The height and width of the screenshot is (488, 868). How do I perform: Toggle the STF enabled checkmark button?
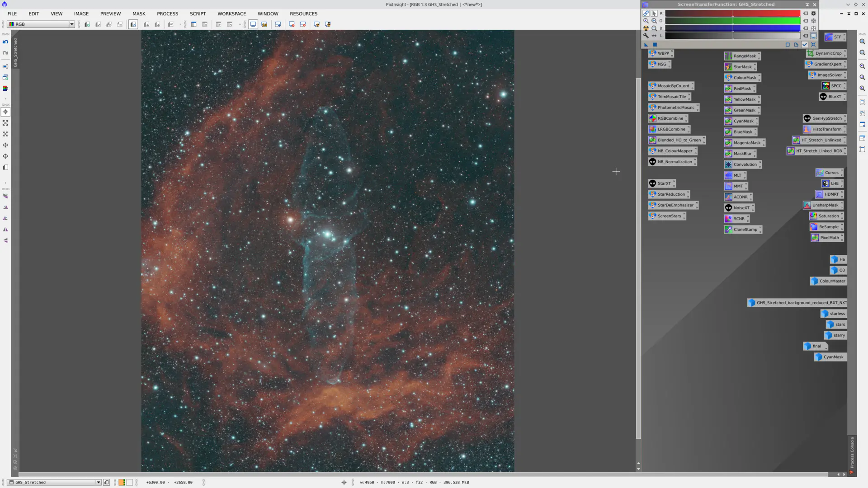(805, 45)
